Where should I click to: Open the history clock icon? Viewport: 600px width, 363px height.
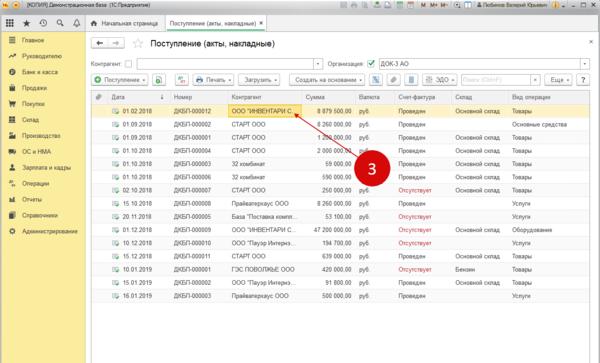pyautogui.click(x=43, y=23)
